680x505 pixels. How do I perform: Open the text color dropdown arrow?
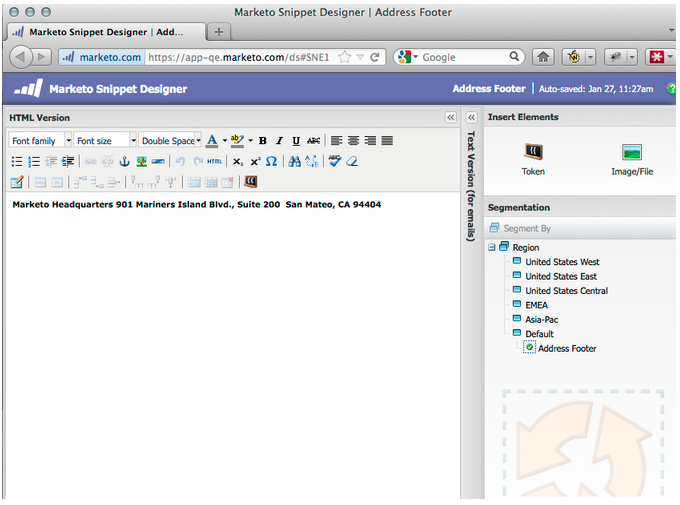pyautogui.click(x=225, y=141)
